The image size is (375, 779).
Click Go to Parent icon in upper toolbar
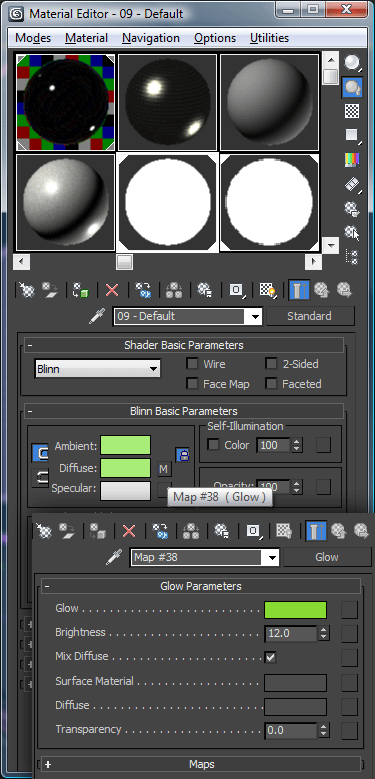[x=321, y=290]
